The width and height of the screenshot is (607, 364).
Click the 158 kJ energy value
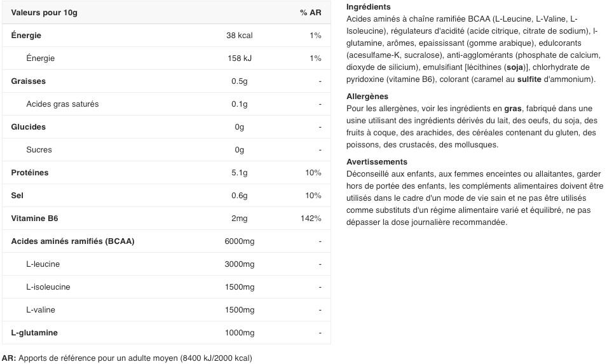pyautogui.click(x=239, y=58)
